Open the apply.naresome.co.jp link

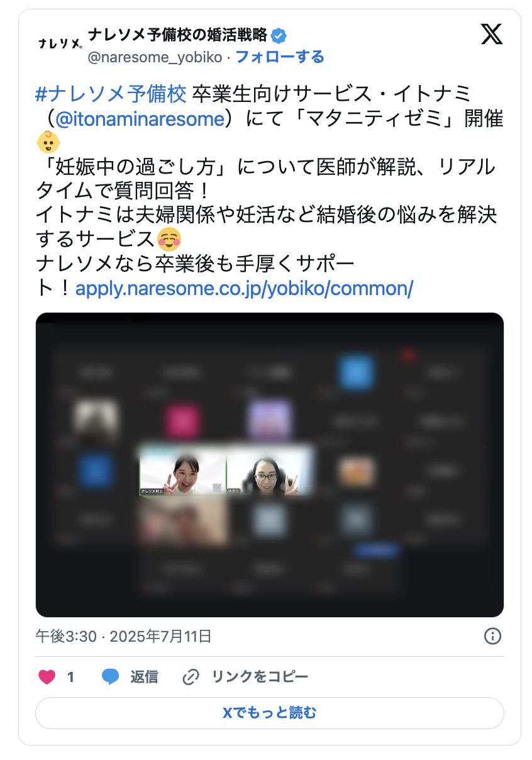coord(244,288)
